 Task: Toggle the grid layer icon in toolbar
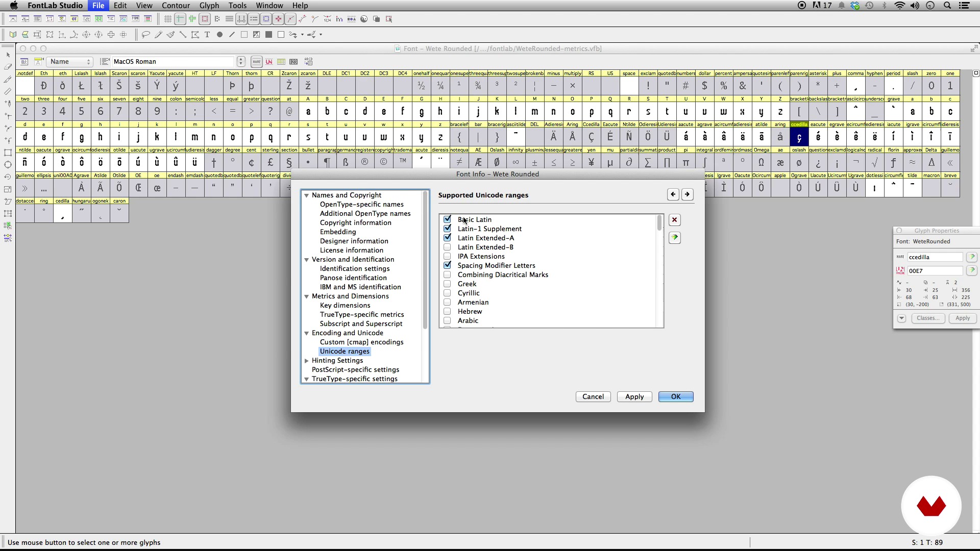(167, 19)
